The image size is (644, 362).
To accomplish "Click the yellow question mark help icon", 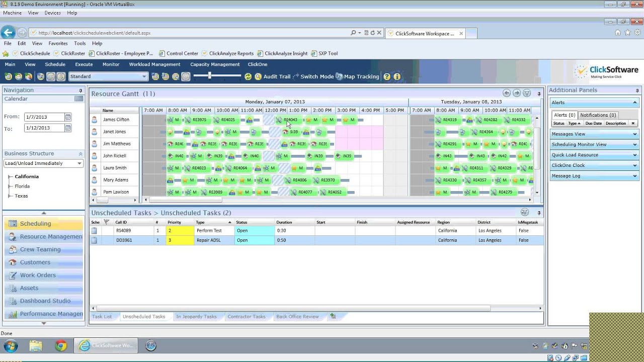I will point(387,76).
